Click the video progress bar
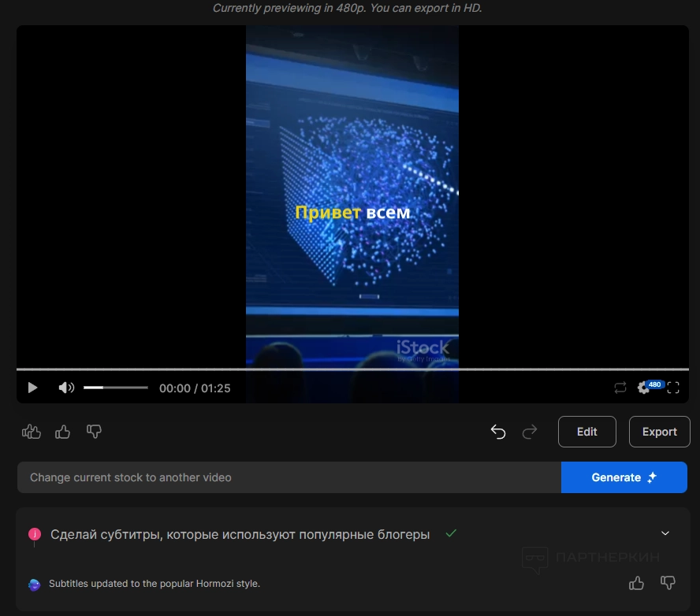Screen dimensions: 700x616 point(352,369)
